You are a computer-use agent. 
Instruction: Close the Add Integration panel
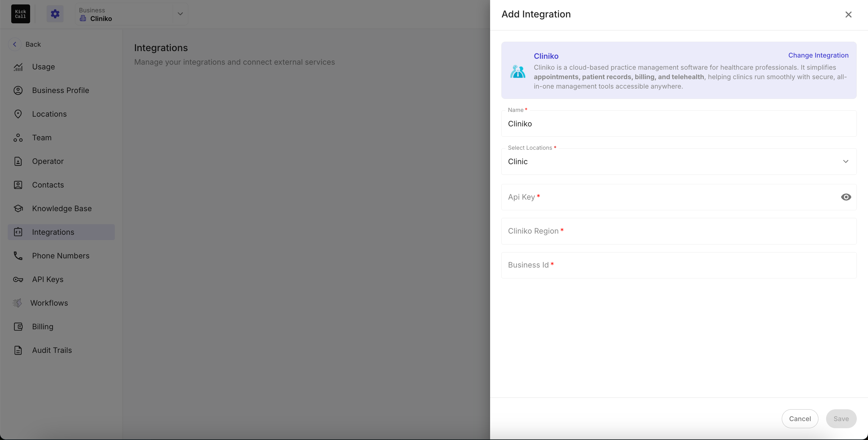click(x=848, y=14)
